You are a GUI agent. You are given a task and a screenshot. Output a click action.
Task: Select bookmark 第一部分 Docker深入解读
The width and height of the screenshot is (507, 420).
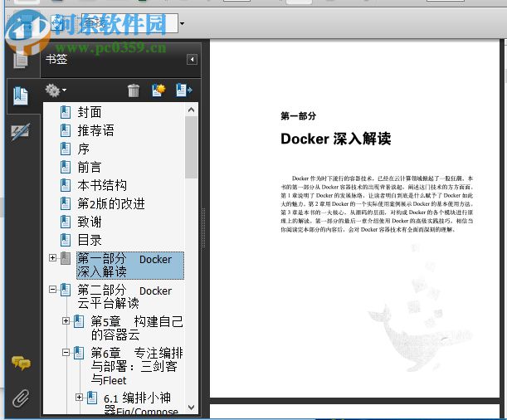130,266
